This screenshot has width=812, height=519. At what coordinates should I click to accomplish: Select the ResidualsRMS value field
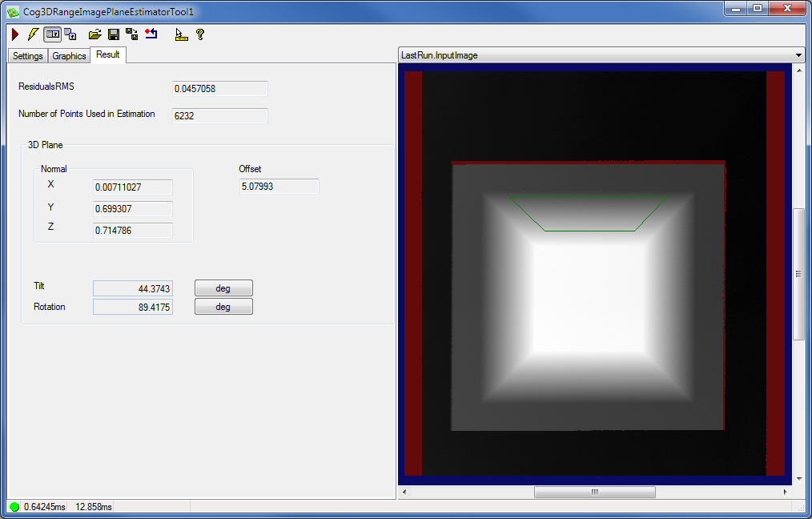(219, 88)
